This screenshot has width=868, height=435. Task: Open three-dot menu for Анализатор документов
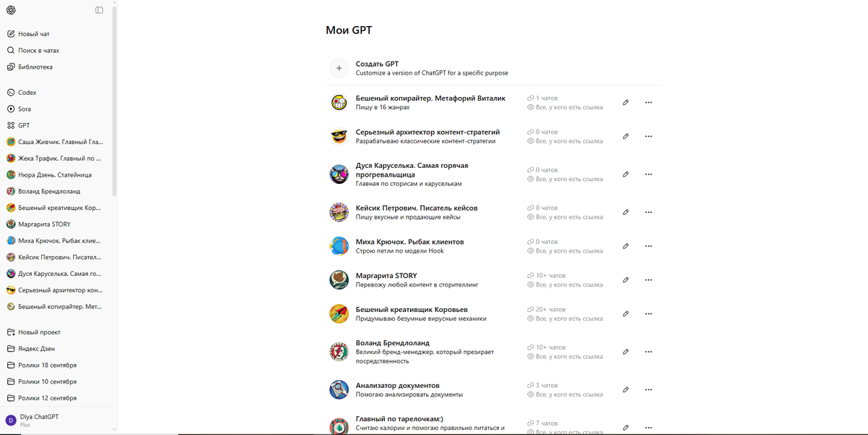click(648, 390)
